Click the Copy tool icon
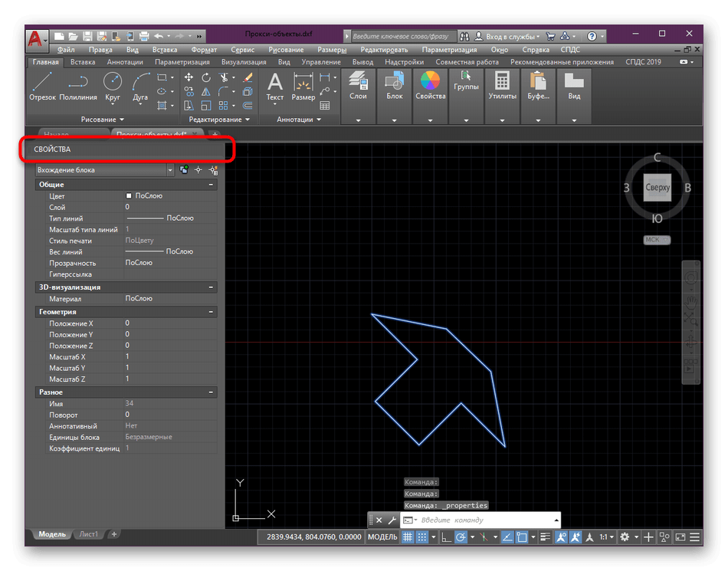 pos(189,91)
